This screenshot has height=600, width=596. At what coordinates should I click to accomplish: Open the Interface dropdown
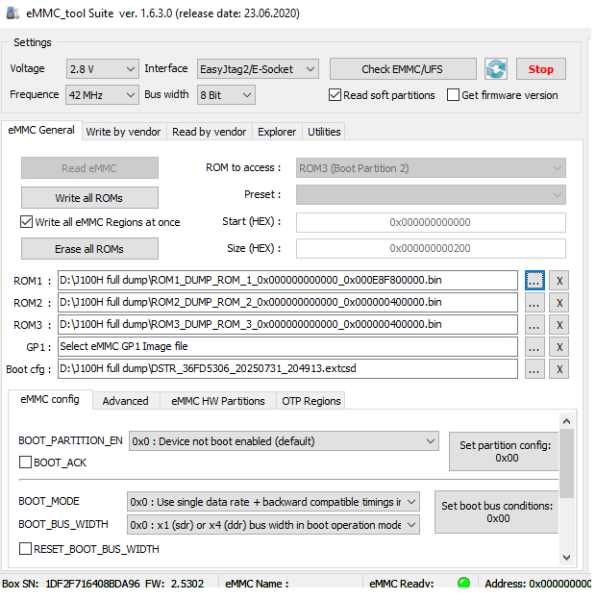tap(258, 69)
